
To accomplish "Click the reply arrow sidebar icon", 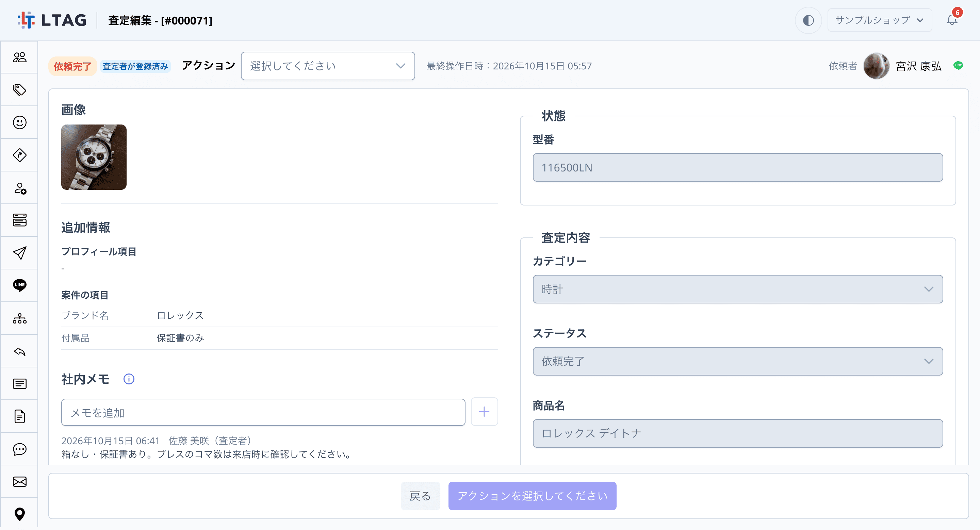I will 19,351.
